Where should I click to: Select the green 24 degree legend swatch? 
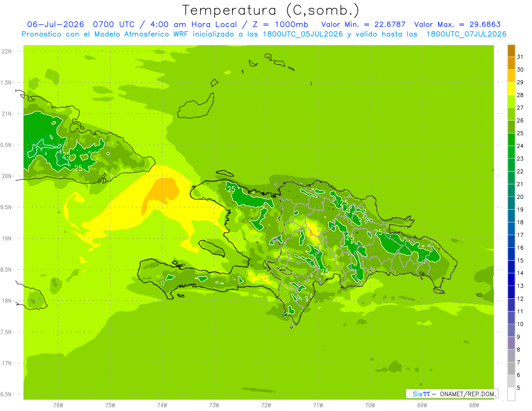click(x=511, y=140)
